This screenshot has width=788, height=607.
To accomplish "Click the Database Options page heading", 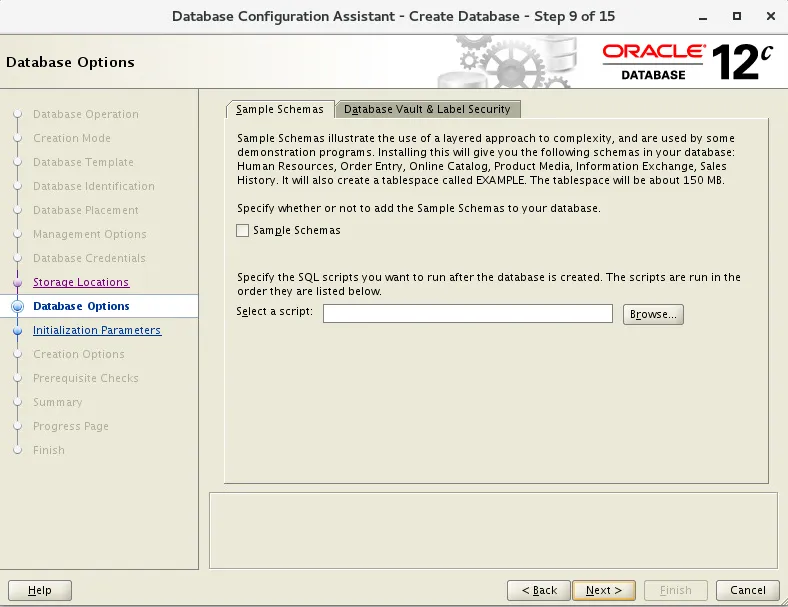I will coord(70,62).
